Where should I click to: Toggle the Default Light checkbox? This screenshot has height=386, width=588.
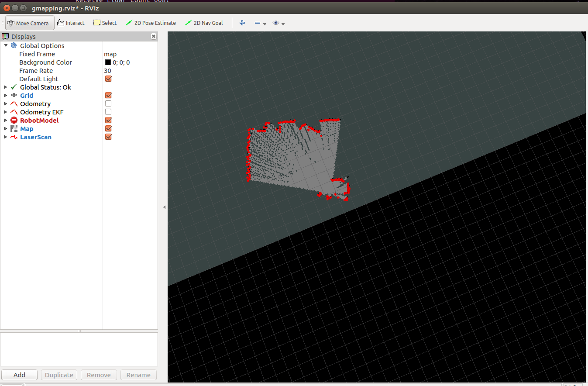[x=108, y=79]
